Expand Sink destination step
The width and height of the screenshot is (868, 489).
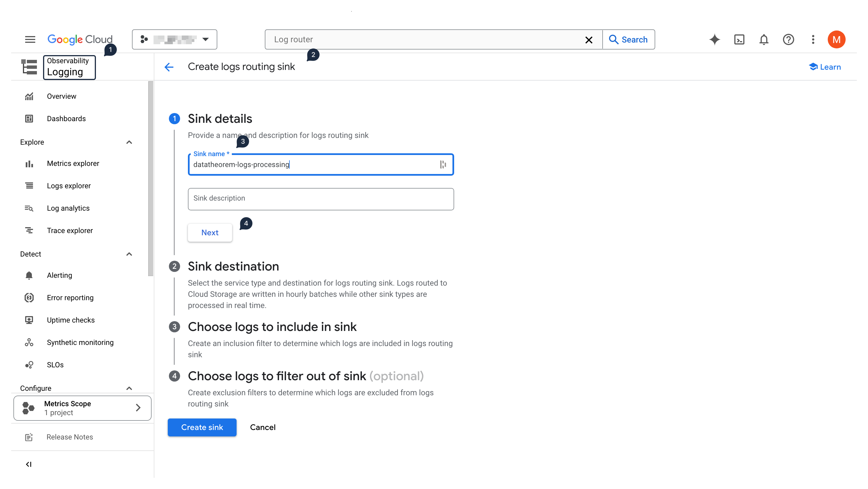[x=233, y=267]
